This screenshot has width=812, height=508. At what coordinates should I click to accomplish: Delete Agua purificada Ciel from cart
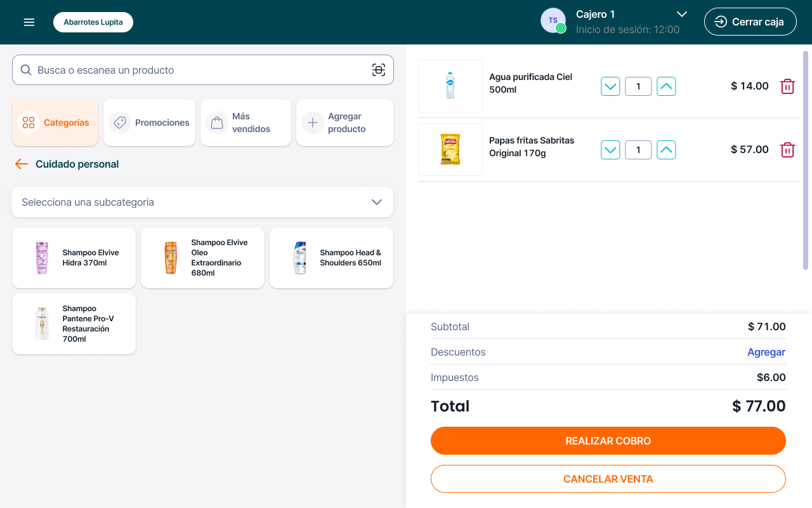787,86
